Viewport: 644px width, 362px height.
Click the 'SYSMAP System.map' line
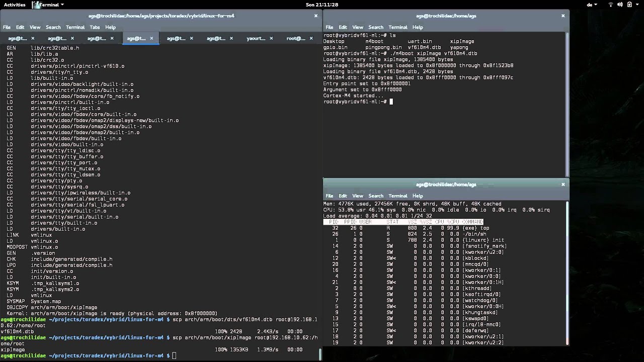click(34, 301)
